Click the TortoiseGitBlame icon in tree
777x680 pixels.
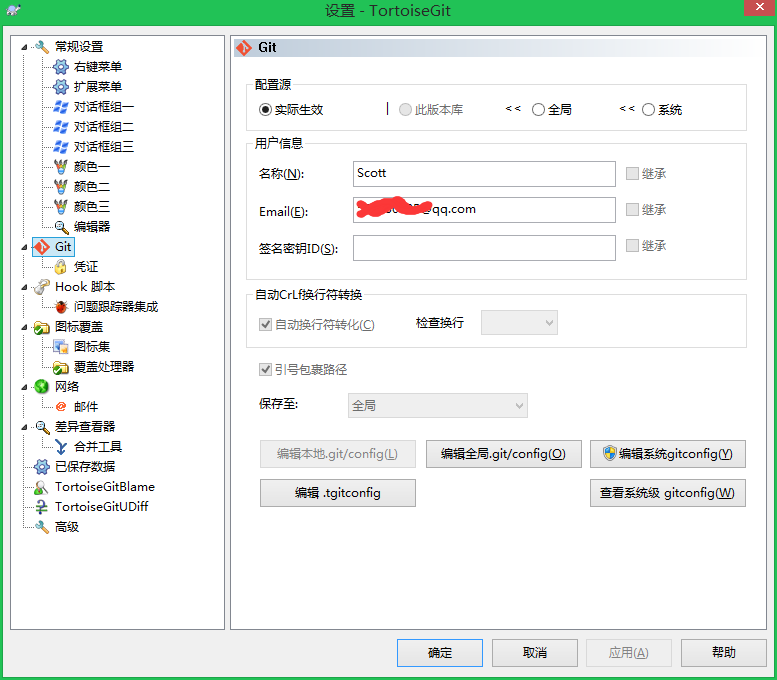41,487
